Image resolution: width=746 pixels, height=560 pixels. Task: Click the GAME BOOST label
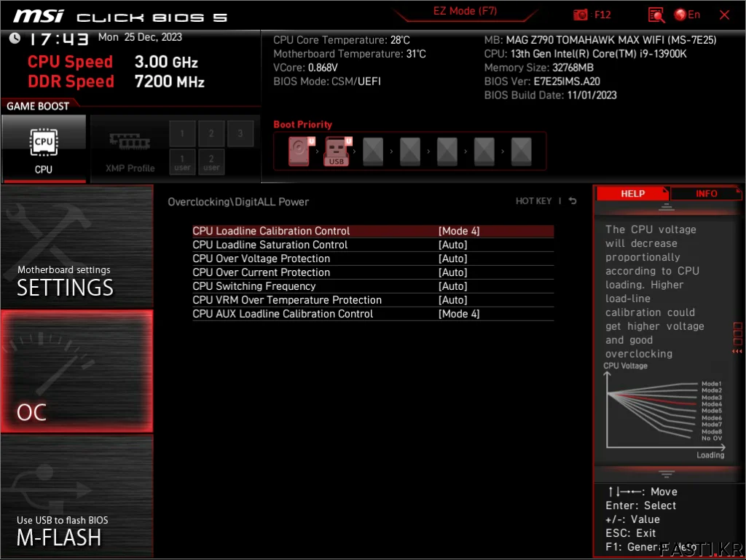38,106
